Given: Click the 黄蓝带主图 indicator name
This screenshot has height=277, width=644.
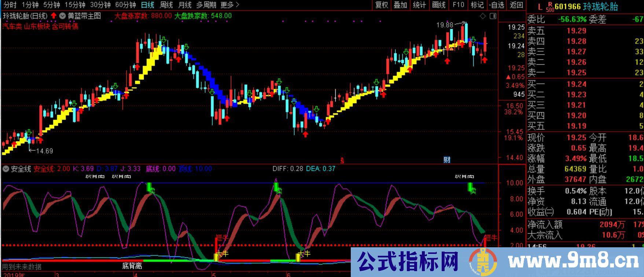Looking at the screenshot, I should point(84,16).
